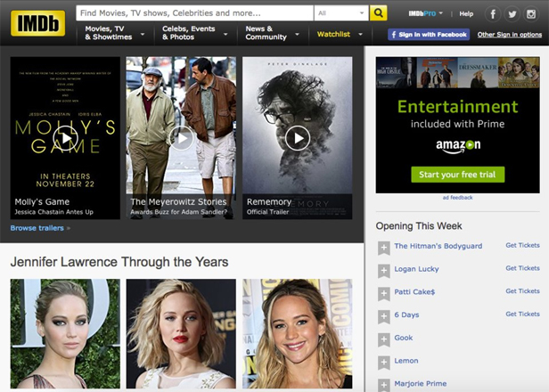This screenshot has height=392, width=549.
Task: Click the yellow search magnifier button
Action: [378, 13]
